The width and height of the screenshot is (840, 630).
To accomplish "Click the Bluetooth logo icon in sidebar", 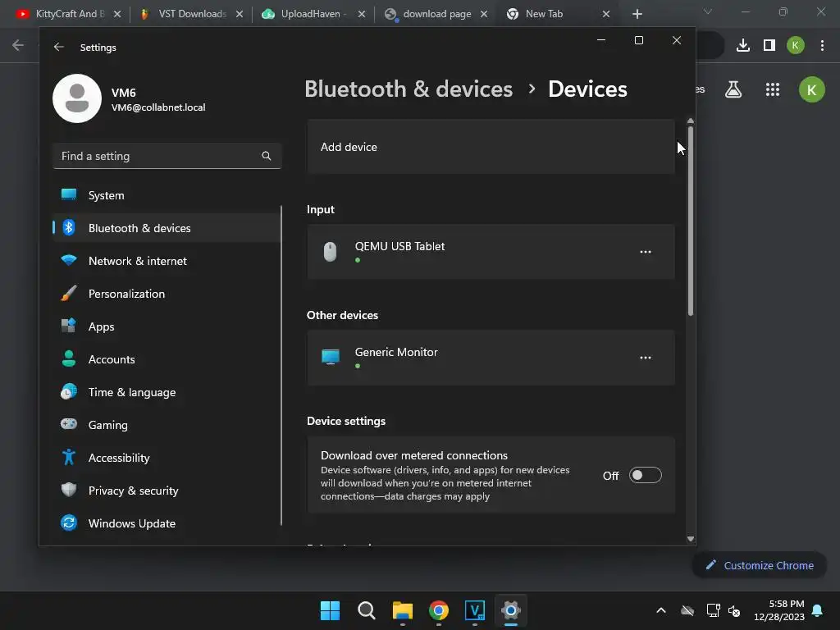I will [69, 228].
